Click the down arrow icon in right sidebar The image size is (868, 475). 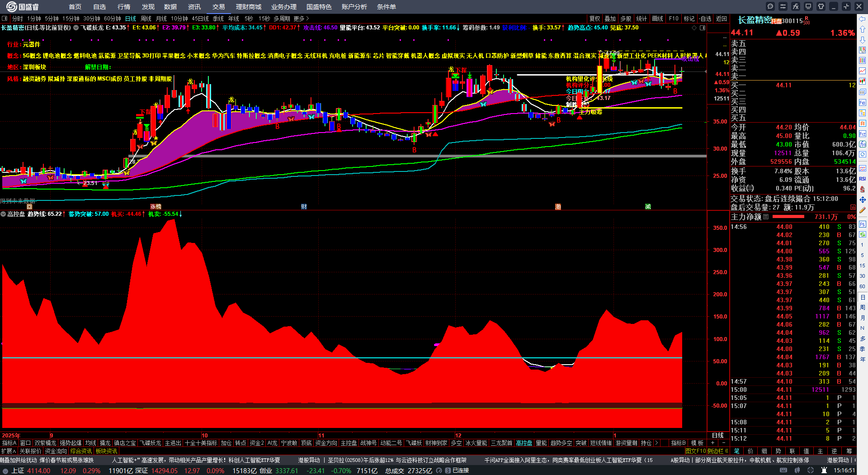(x=863, y=40)
